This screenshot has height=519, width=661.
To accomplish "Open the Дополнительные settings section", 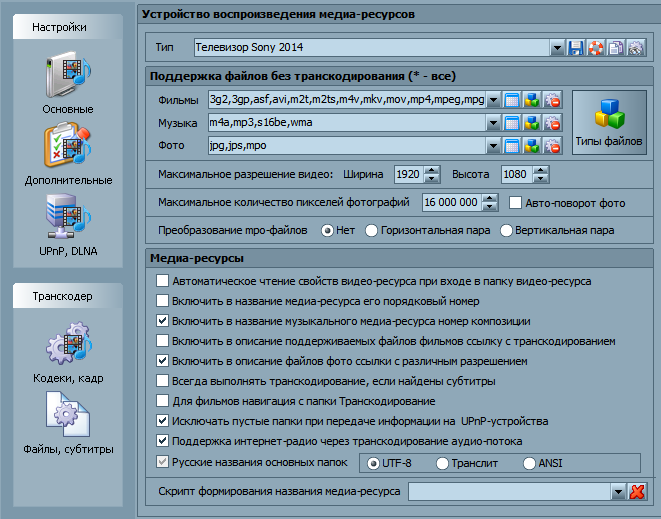I will point(68,154).
